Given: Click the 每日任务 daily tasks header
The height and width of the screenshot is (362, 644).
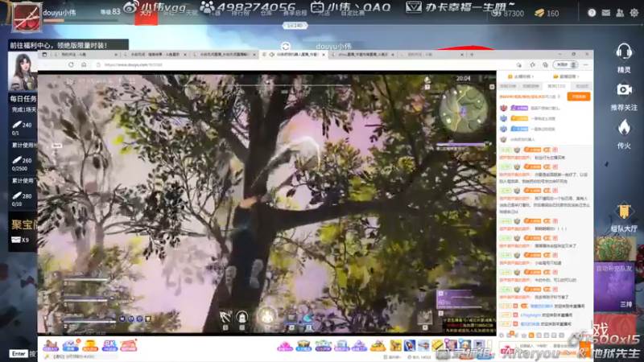Looking at the screenshot, I should pyautogui.click(x=23, y=98).
